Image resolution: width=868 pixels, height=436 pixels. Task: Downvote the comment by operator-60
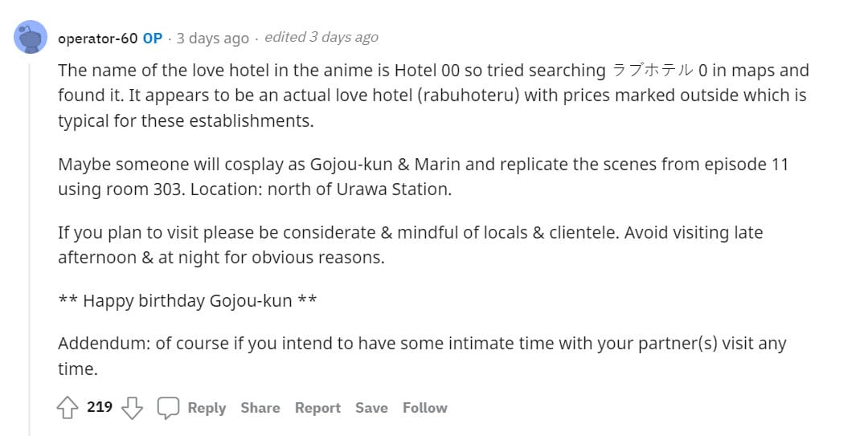pos(132,408)
